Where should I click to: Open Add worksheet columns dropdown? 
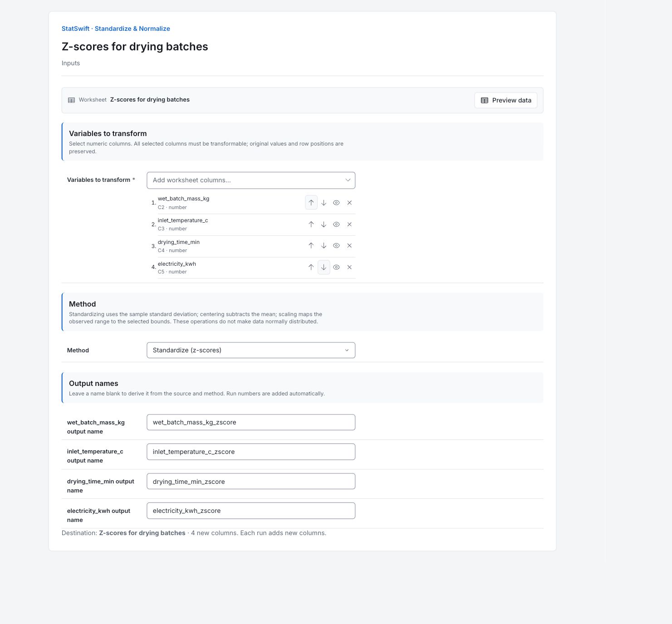(x=251, y=180)
